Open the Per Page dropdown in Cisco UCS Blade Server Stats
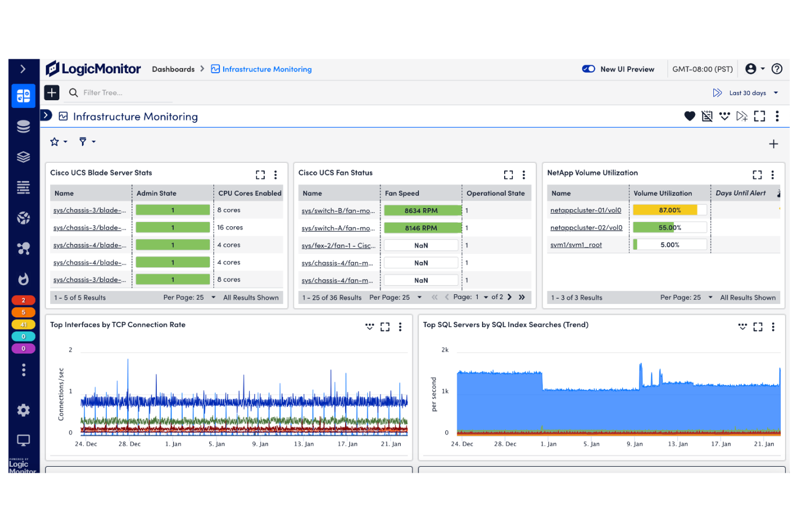Viewport: 798px width, 532px height. tap(213, 297)
